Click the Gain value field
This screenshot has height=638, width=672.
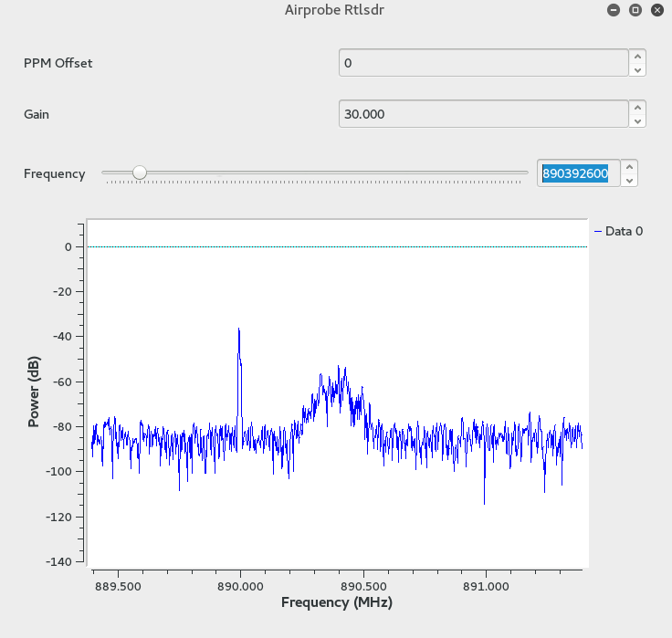pos(483,114)
